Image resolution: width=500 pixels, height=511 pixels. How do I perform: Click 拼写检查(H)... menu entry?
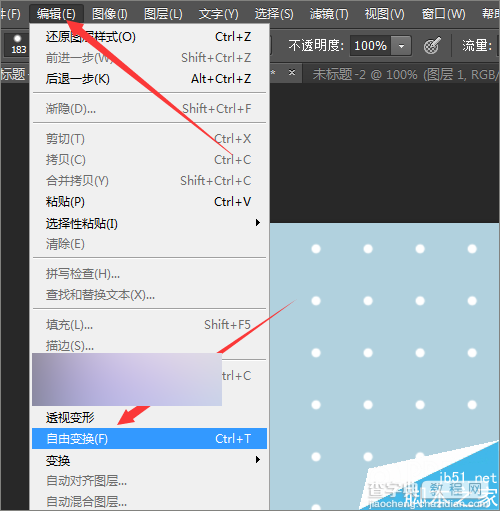point(149,274)
